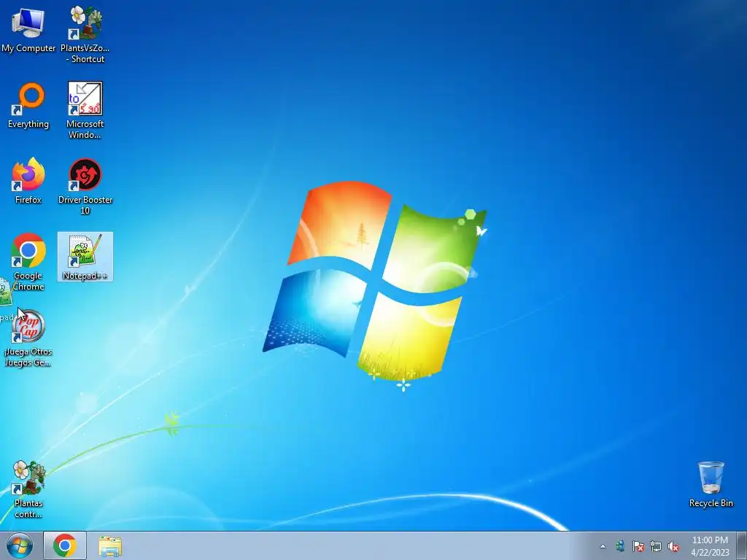Image resolution: width=747 pixels, height=560 pixels.
Task: Open the Windows Start menu orb
Action: point(20,545)
